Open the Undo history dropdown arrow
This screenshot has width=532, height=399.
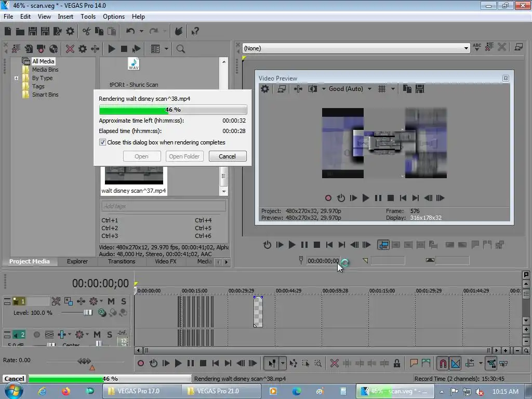(141, 32)
